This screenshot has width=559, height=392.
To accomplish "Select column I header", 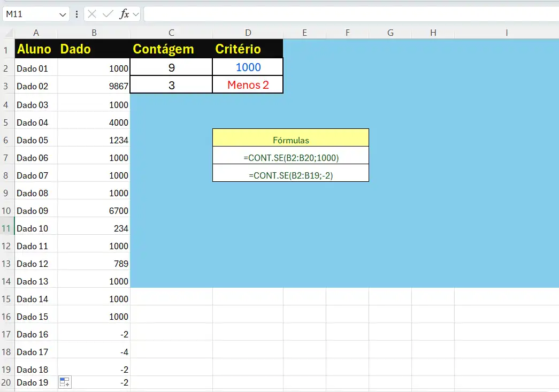I will 506,33.
